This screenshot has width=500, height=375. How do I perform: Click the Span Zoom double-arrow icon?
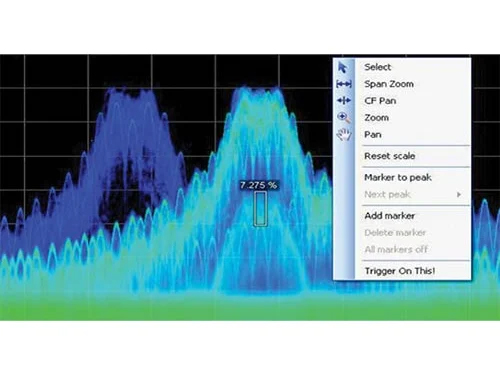(344, 84)
